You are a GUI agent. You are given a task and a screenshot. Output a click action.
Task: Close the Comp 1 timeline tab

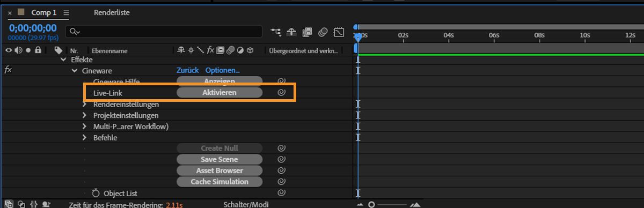point(10,13)
